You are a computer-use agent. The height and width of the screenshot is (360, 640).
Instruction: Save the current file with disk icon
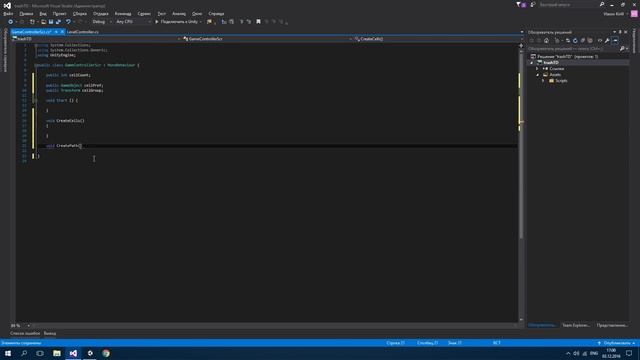(51, 22)
